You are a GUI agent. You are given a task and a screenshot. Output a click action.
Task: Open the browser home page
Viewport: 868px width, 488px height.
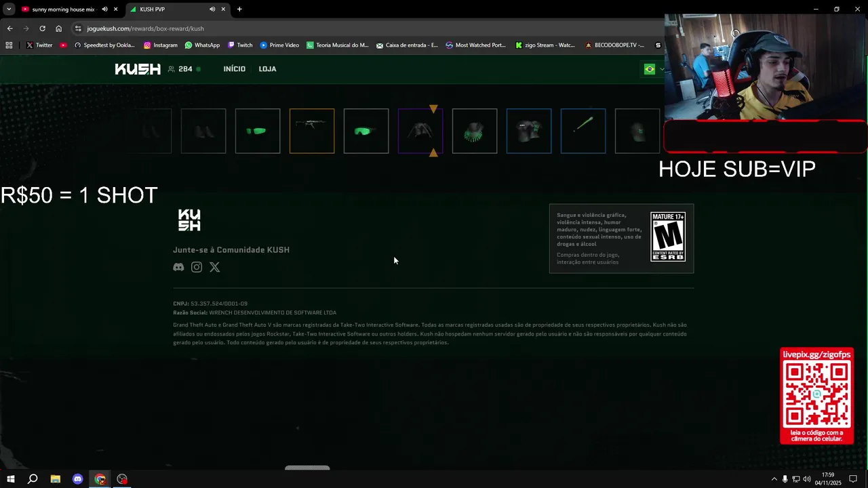(x=58, y=28)
